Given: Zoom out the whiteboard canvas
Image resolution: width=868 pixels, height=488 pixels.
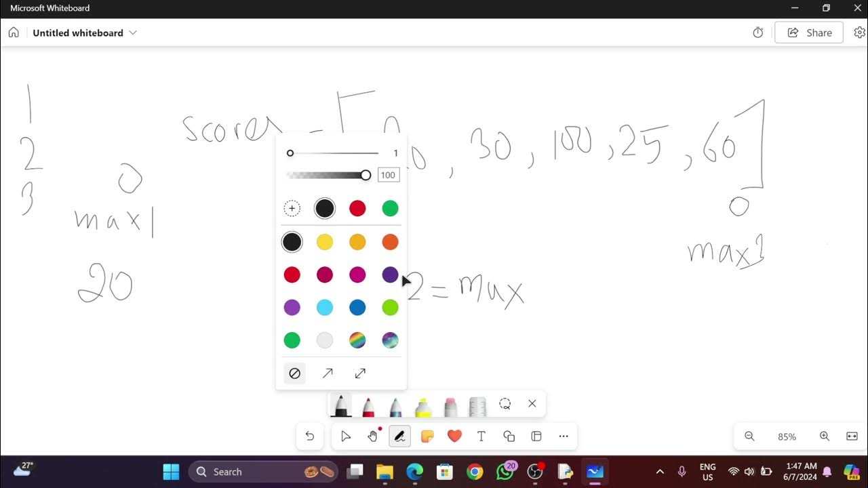Looking at the screenshot, I should click(x=749, y=436).
